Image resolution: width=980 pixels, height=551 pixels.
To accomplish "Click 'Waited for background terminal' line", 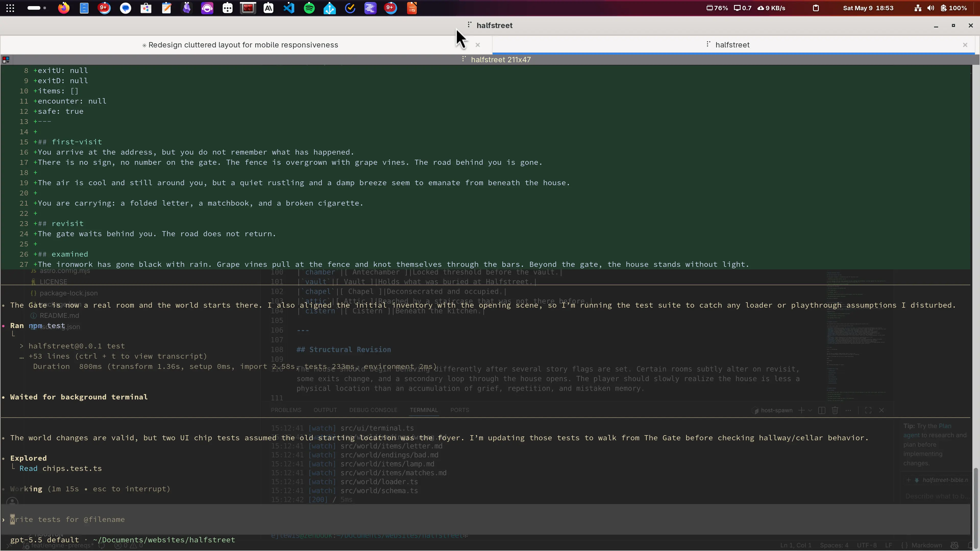I will (x=79, y=397).
